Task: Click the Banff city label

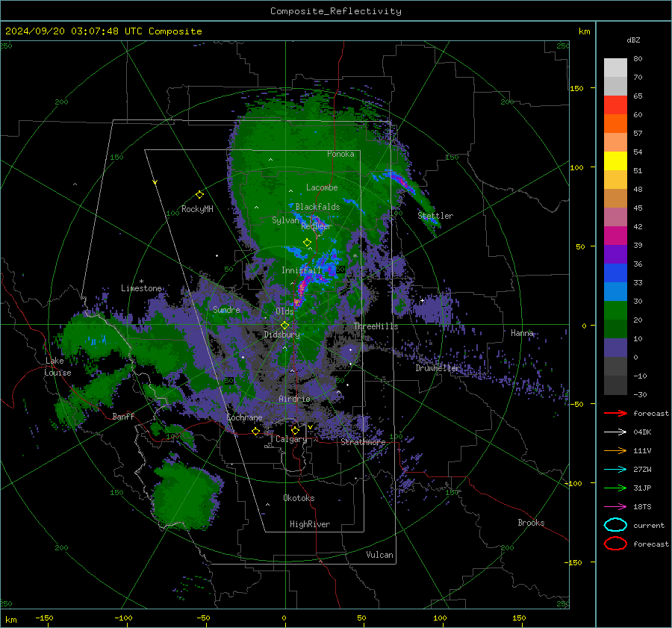Action: (x=123, y=416)
